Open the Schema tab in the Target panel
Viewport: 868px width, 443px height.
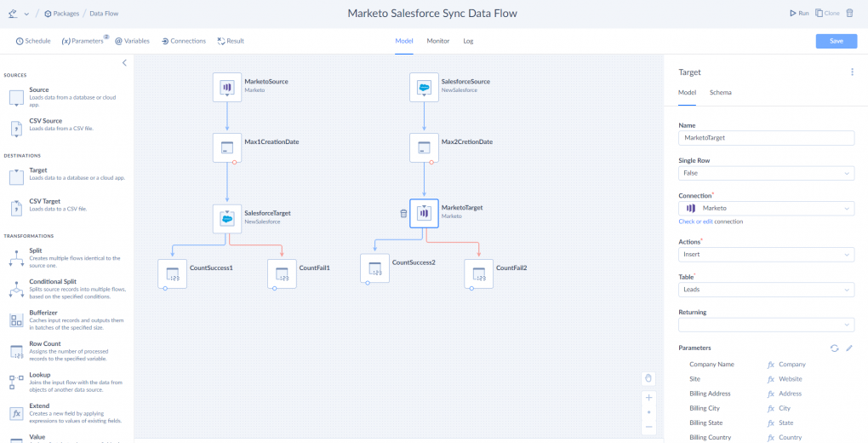720,93
